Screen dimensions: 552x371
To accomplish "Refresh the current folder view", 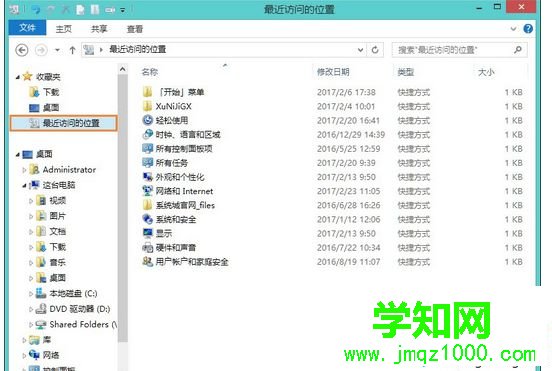I will (x=375, y=50).
